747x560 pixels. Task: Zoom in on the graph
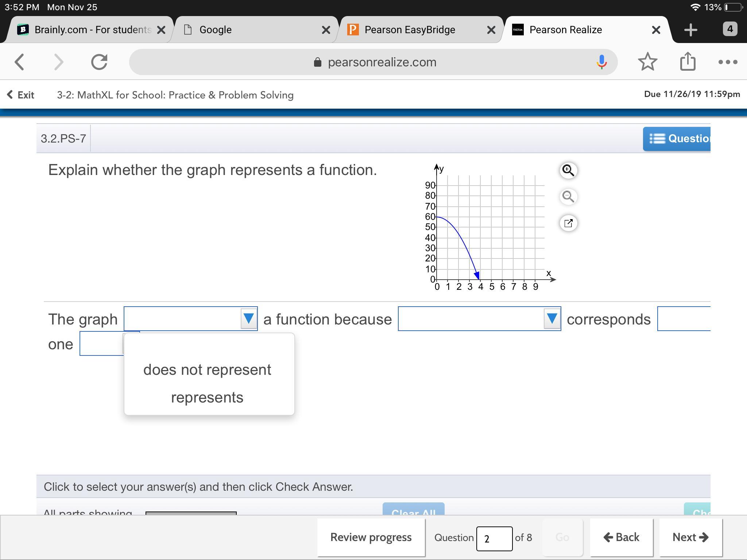click(x=568, y=170)
